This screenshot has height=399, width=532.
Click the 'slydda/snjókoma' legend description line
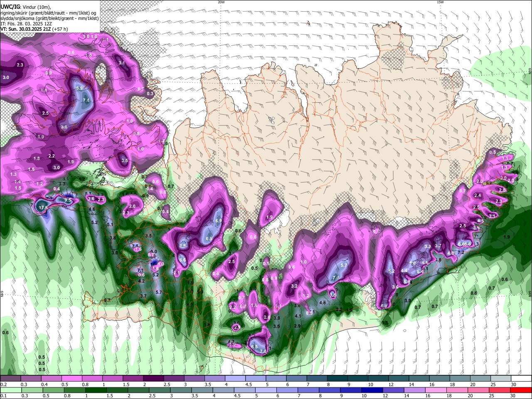50,18
